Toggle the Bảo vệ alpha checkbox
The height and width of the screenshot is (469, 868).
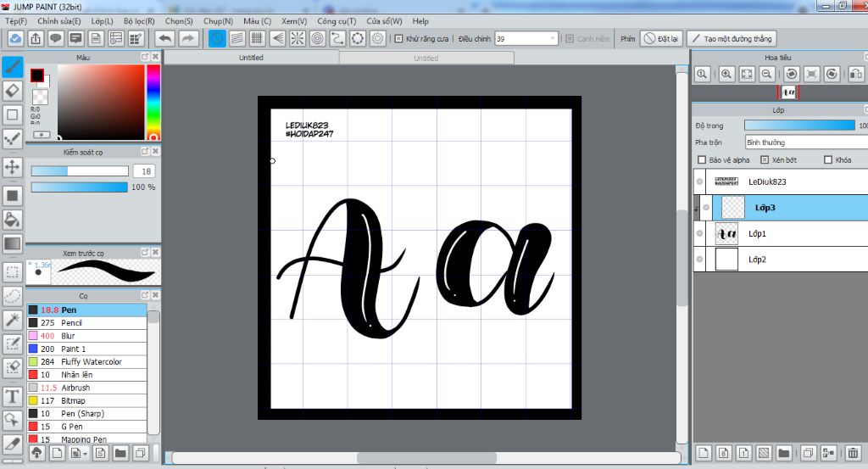click(702, 160)
